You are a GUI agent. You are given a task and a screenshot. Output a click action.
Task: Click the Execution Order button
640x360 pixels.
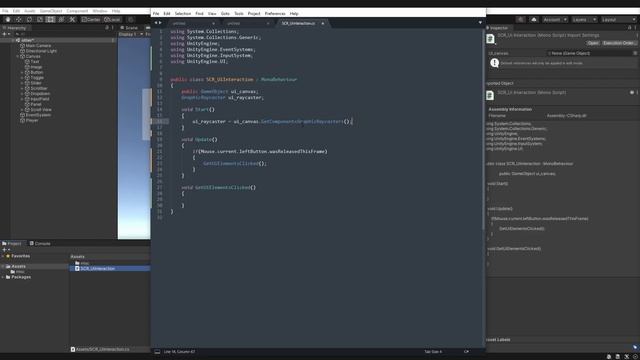coord(619,43)
